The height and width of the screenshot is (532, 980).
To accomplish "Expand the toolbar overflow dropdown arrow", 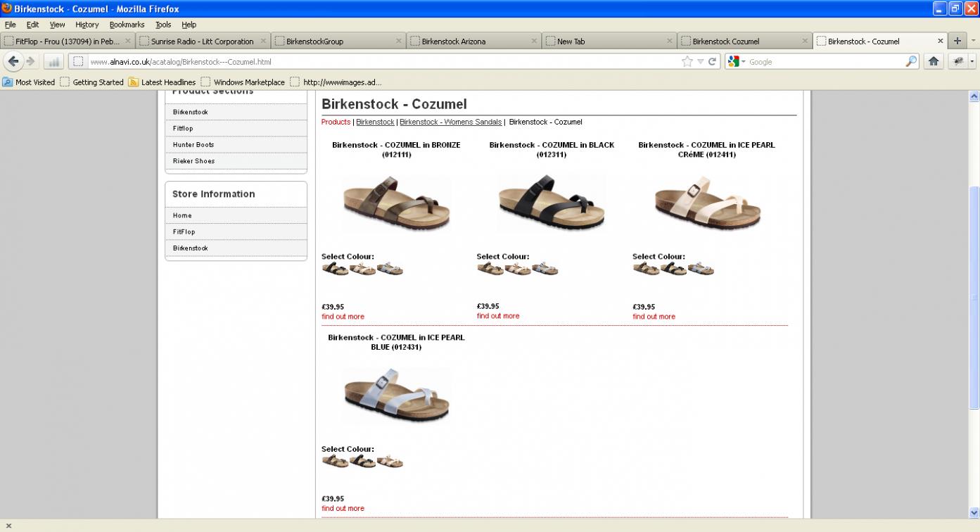I will 972,61.
